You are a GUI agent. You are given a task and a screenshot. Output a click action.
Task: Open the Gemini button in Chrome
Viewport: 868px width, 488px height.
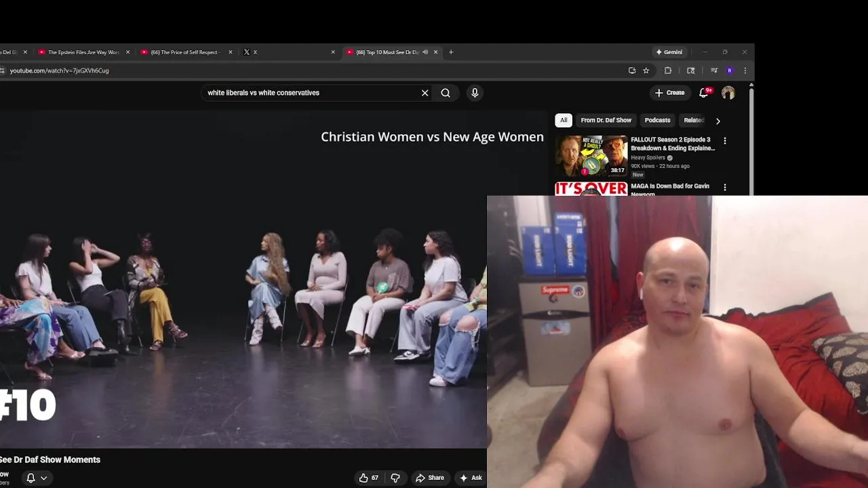click(x=669, y=52)
